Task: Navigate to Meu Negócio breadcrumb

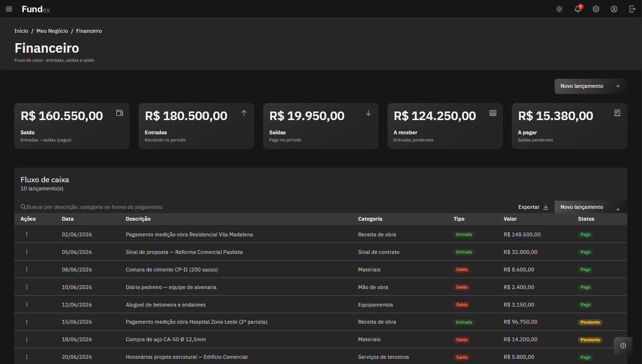Action: pos(52,31)
